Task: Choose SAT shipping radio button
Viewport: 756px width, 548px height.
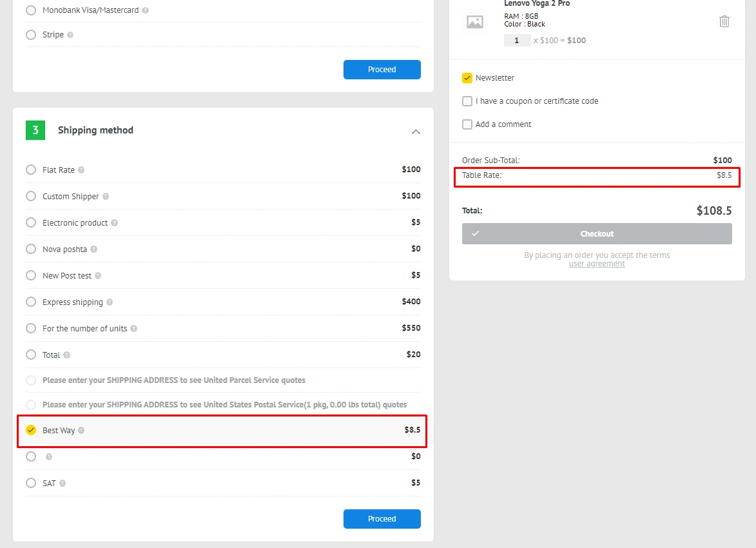Action: pos(31,483)
